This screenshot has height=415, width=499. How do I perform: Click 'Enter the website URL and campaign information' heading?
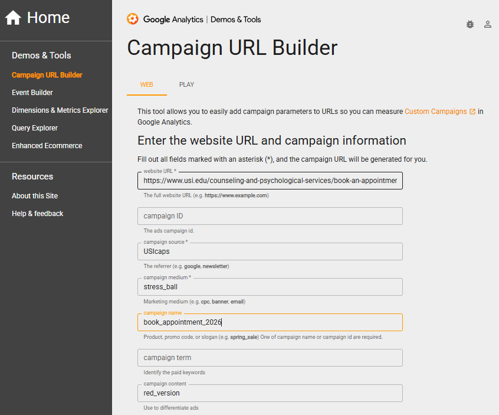(x=272, y=141)
